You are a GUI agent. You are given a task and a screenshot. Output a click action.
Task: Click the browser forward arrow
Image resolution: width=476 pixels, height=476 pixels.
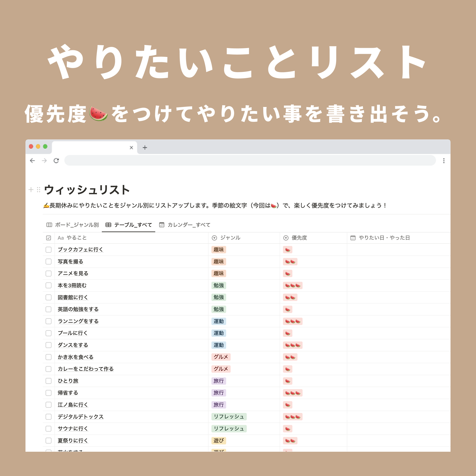[44, 161]
